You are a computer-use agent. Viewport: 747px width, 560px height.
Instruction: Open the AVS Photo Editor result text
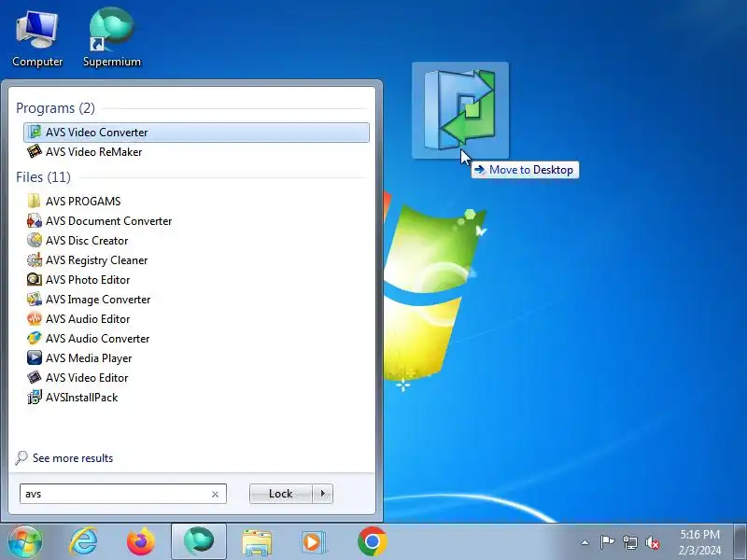pos(88,279)
